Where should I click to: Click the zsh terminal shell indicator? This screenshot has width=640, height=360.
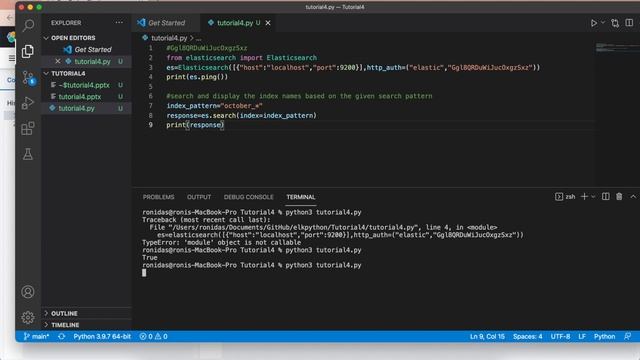pyautogui.click(x=565, y=197)
